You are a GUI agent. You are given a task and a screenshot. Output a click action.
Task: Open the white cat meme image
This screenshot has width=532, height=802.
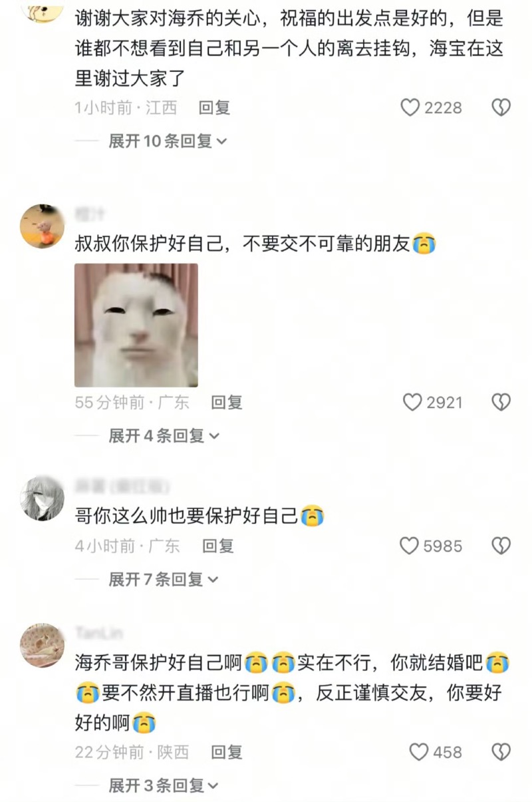(136, 325)
